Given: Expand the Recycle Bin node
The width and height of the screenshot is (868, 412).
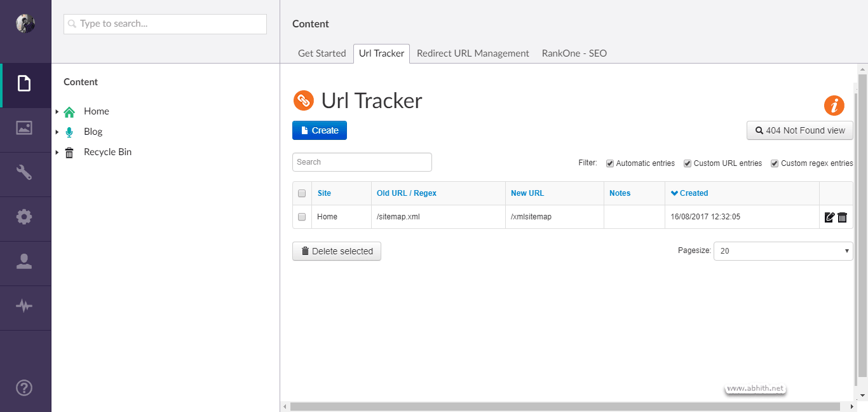Looking at the screenshot, I should coord(58,152).
